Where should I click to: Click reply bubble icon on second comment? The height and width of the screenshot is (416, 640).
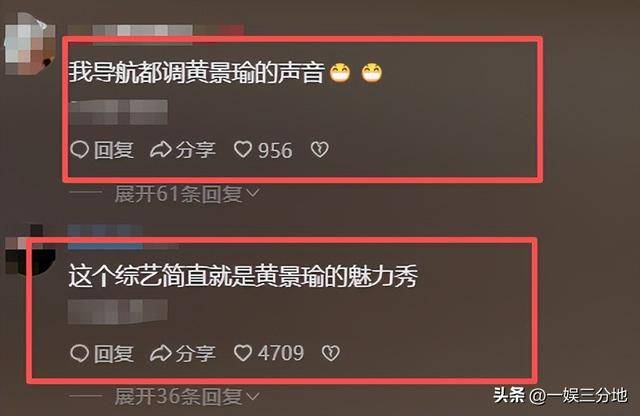pyautogui.click(x=80, y=354)
